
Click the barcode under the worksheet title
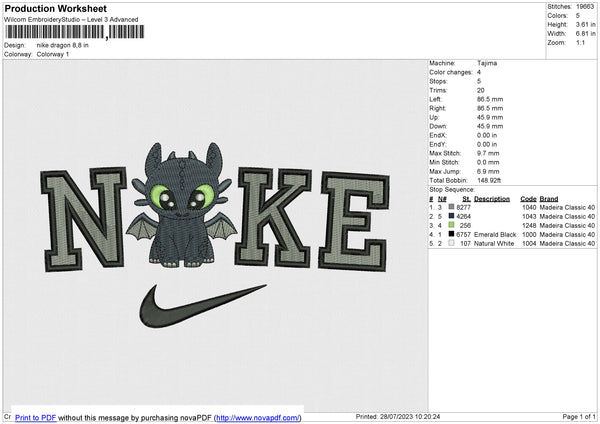(75, 32)
